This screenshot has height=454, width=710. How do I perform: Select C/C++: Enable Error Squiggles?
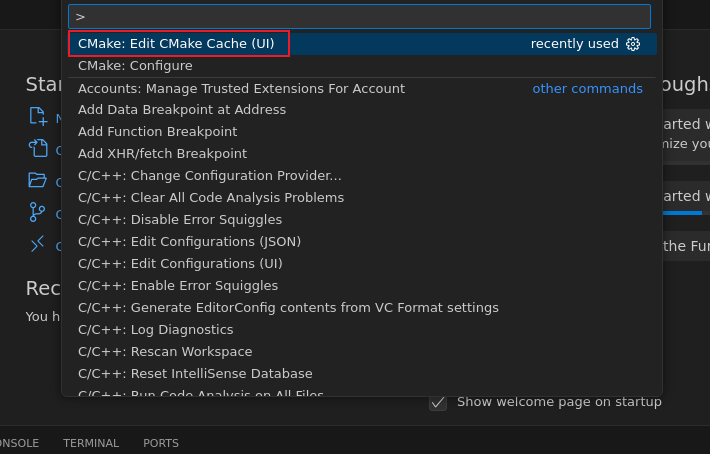[362, 286]
